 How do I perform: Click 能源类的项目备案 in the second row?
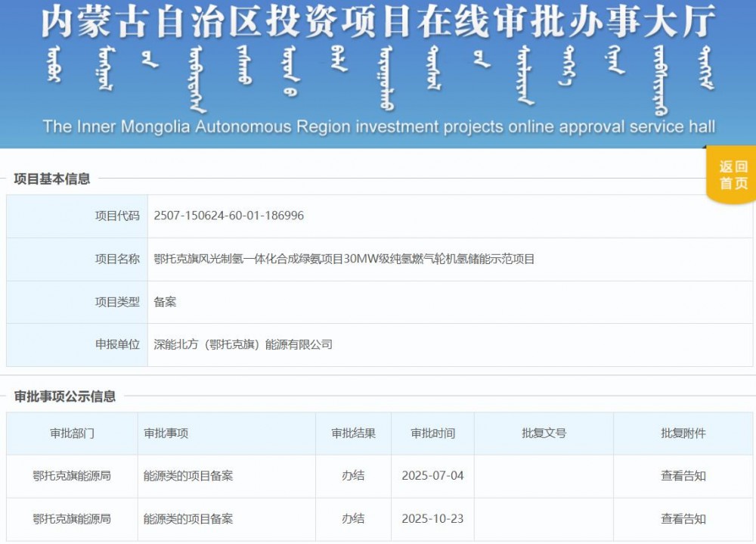coord(186,519)
